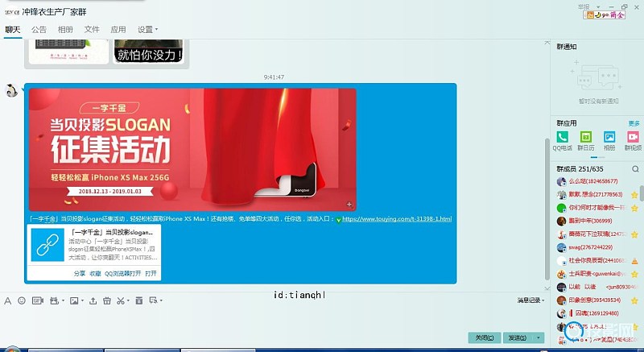The width and height of the screenshot is (644, 352).
Task: Open dropdown arrow beside the chat-bubble icon
Action: (x=161, y=301)
